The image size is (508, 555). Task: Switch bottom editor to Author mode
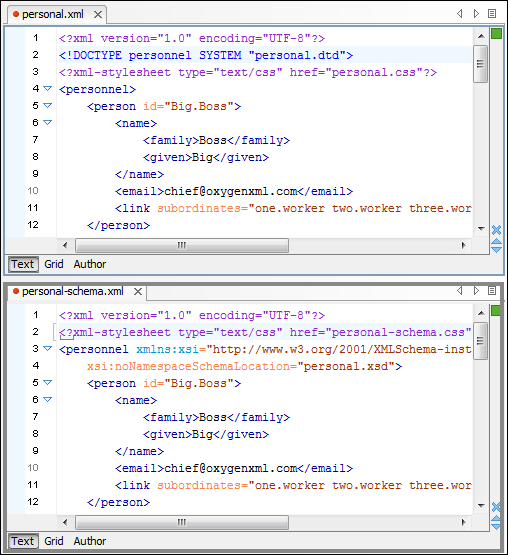pyautogui.click(x=90, y=541)
